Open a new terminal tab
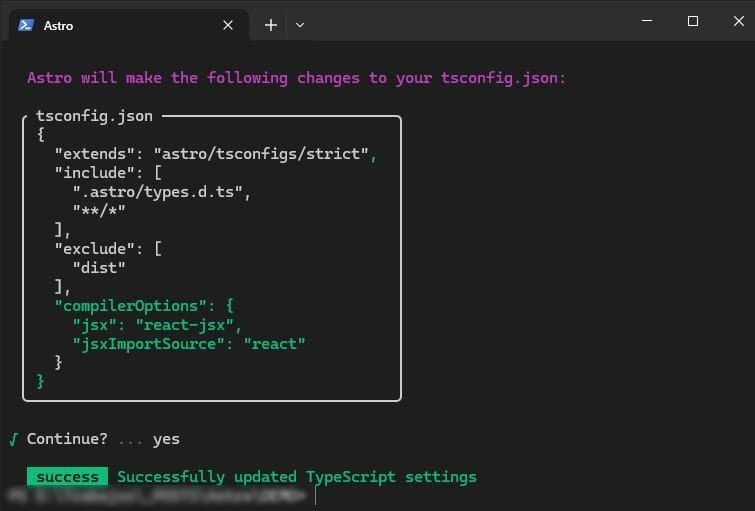This screenshot has width=755, height=511. click(271, 25)
